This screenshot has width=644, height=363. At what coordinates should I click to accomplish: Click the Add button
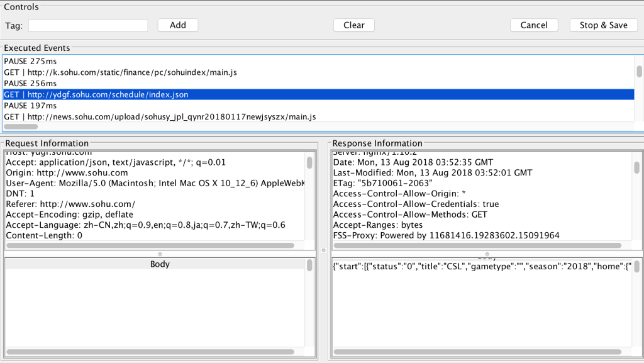[x=178, y=25]
